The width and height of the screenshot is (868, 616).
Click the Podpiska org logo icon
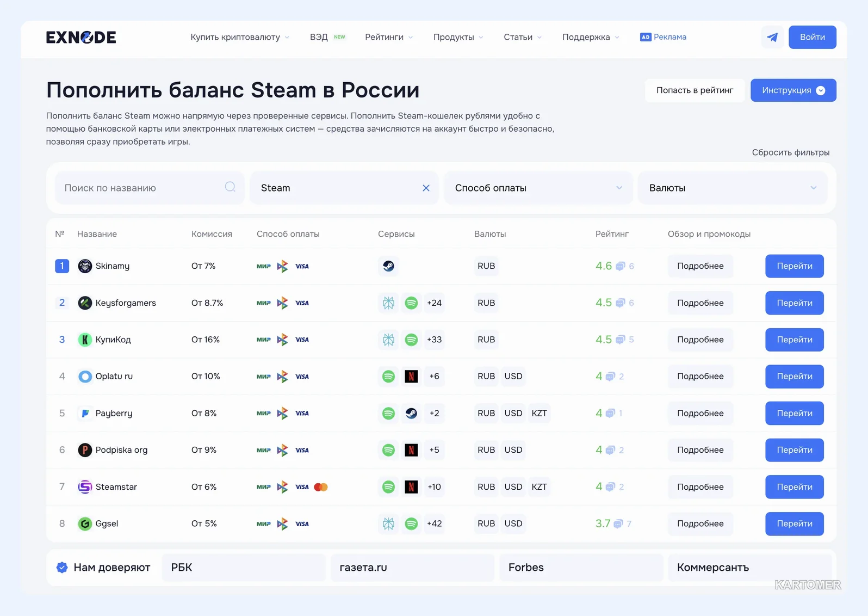point(85,450)
